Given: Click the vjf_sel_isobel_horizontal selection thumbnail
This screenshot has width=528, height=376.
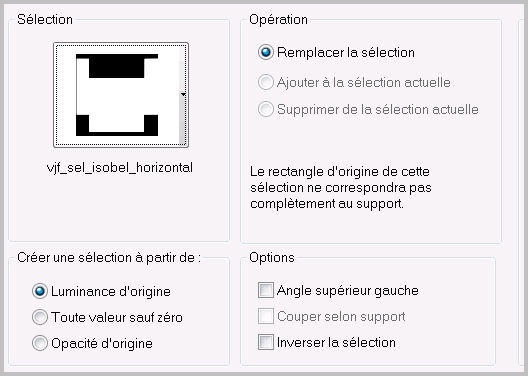Looking at the screenshot, I should tap(117, 95).
